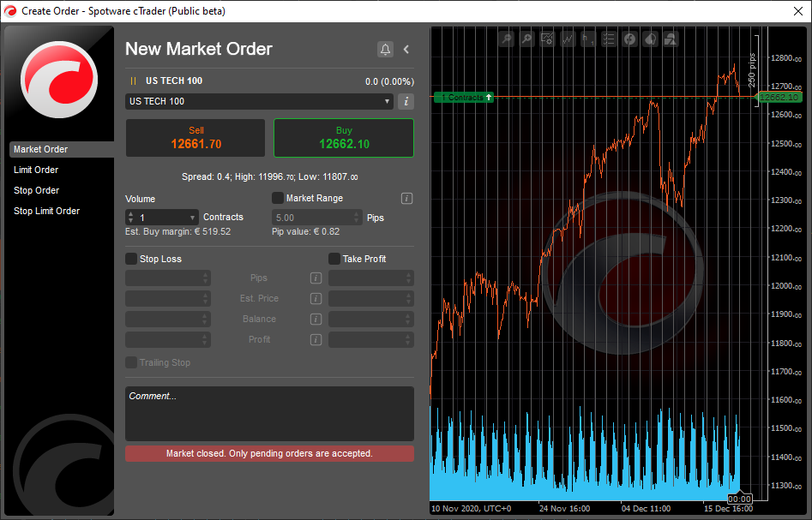Screen dimensions: 812x520
Task: Click the 12800.00 price axis label
Action: tap(786, 58)
